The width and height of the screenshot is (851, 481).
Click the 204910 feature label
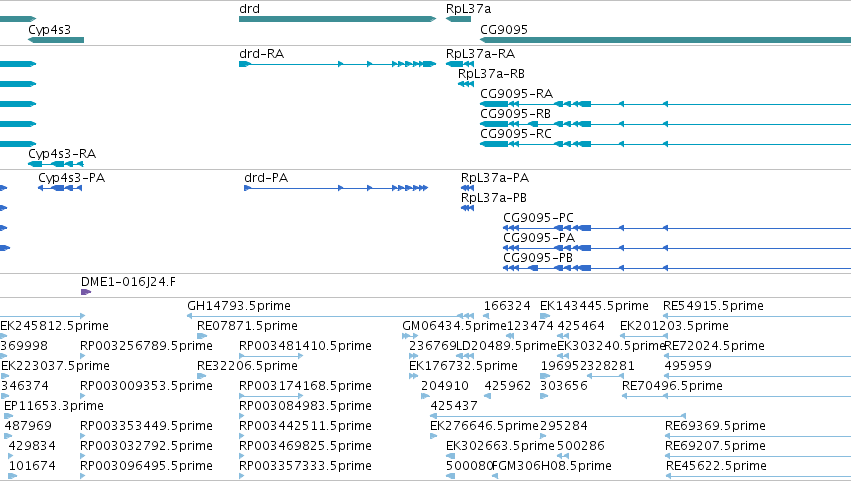(x=444, y=386)
